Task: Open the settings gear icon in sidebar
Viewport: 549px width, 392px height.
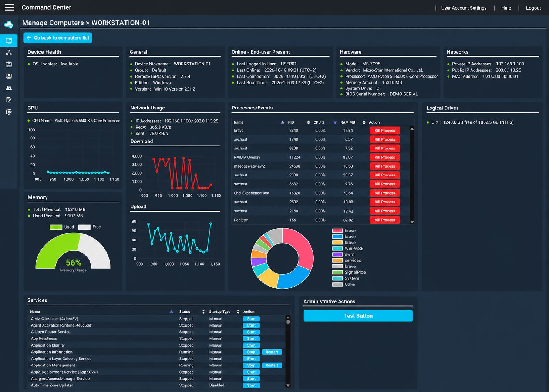Action: click(9, 112)
